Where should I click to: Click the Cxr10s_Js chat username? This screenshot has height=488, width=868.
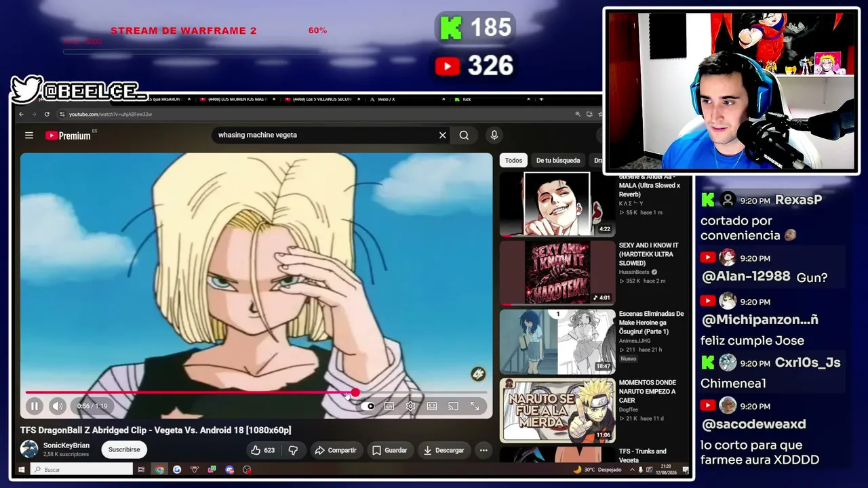pos(808,363)
